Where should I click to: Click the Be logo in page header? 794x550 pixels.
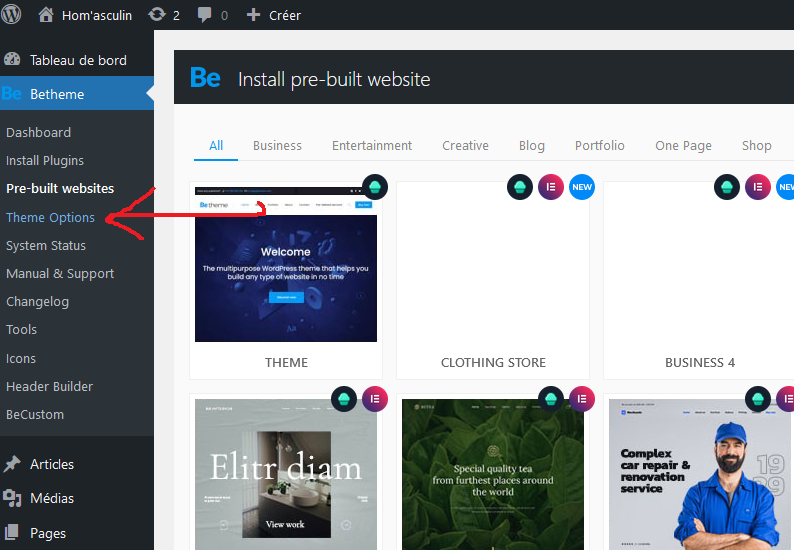205,78
